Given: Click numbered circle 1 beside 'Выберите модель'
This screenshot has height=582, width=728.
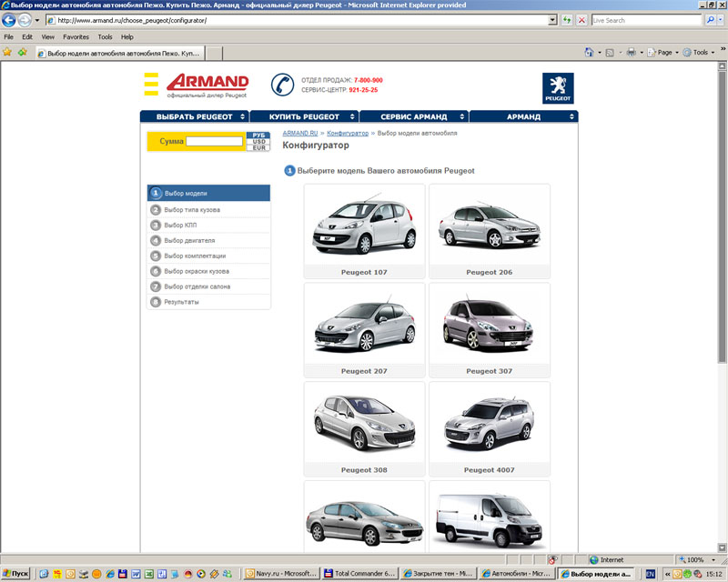Looking at the screenshot, I should click(x=289, y=171).
